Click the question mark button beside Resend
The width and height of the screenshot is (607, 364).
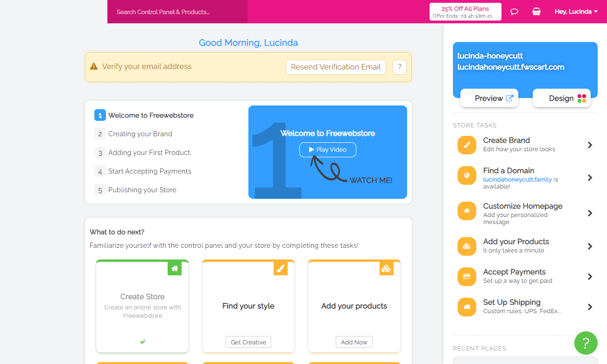(x=399, y=67)
